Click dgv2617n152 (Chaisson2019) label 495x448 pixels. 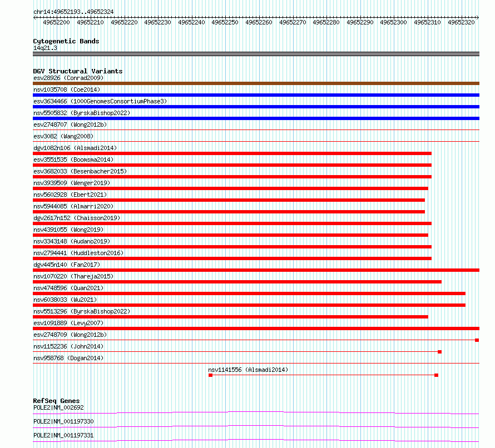point(77,218)
